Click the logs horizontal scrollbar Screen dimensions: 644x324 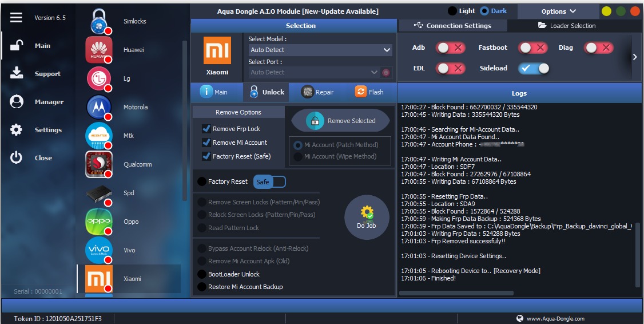click(456, 293)
